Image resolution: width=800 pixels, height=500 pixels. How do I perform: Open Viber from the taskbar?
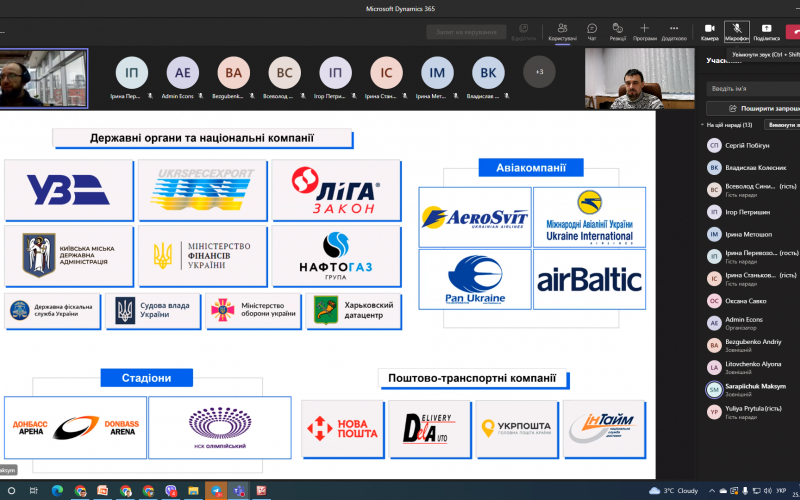(171, 491)
